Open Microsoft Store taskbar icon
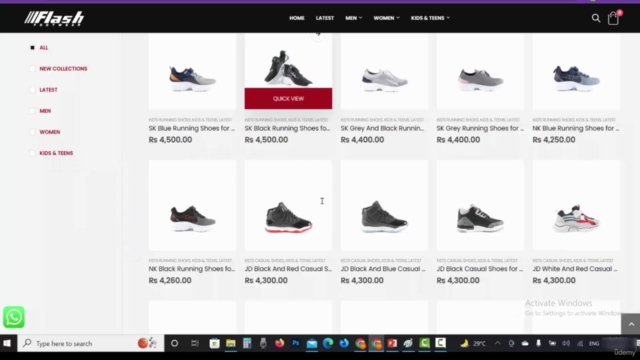Screen dimensions: 640x360 [x=214, y=343]
